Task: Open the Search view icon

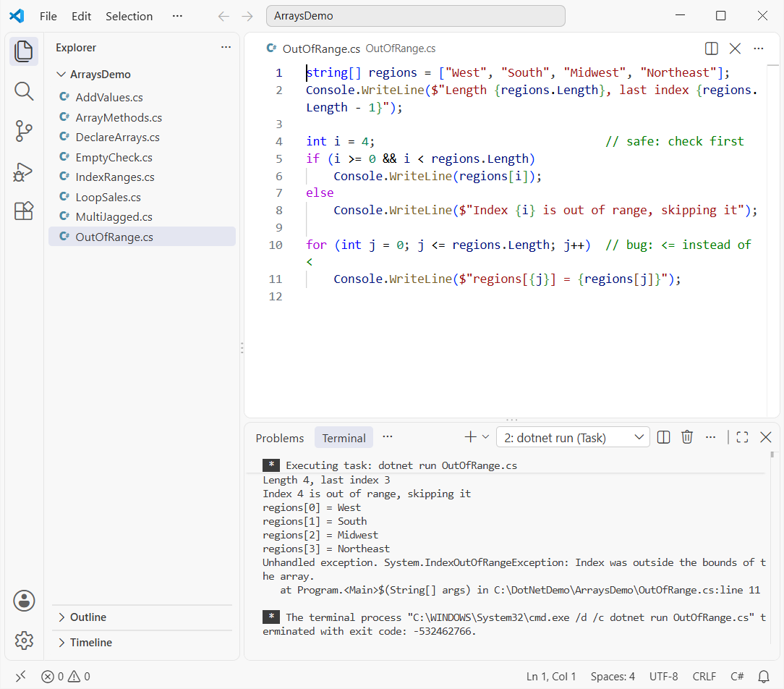Action: 23,92
